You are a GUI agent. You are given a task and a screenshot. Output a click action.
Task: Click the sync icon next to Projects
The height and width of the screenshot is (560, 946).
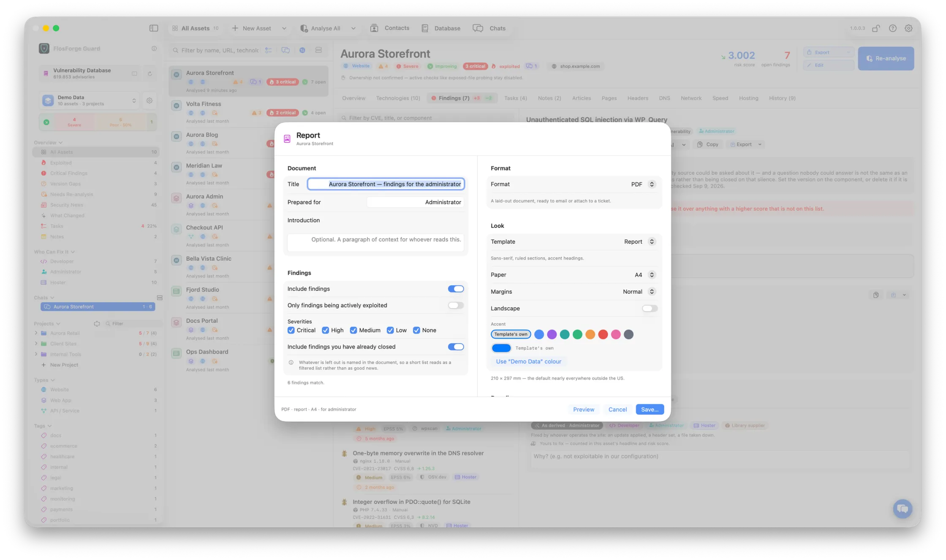click(97, 324)
